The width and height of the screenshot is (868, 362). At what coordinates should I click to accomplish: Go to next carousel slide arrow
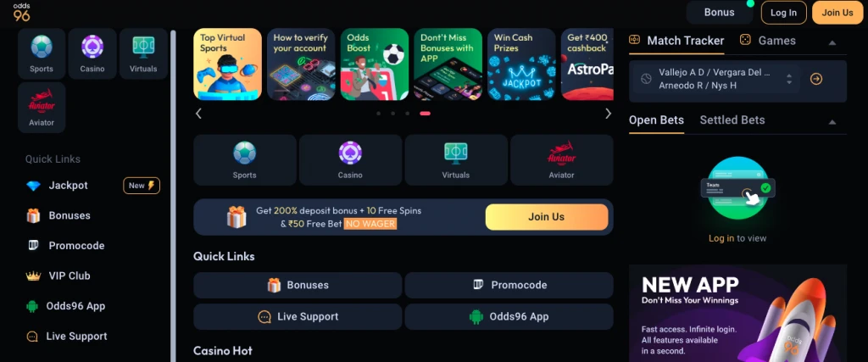[x=608, y=114]
